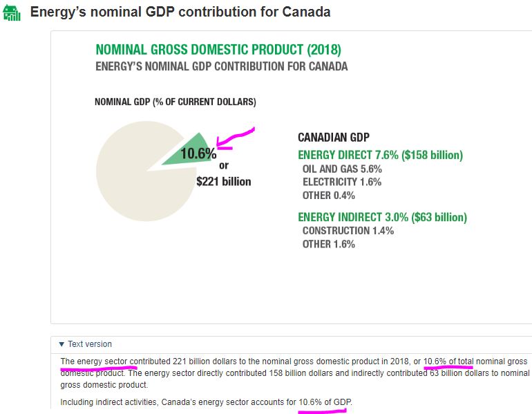Click the 10.6% label on the pie
This screenshot has width=532, height=414.
198,153
